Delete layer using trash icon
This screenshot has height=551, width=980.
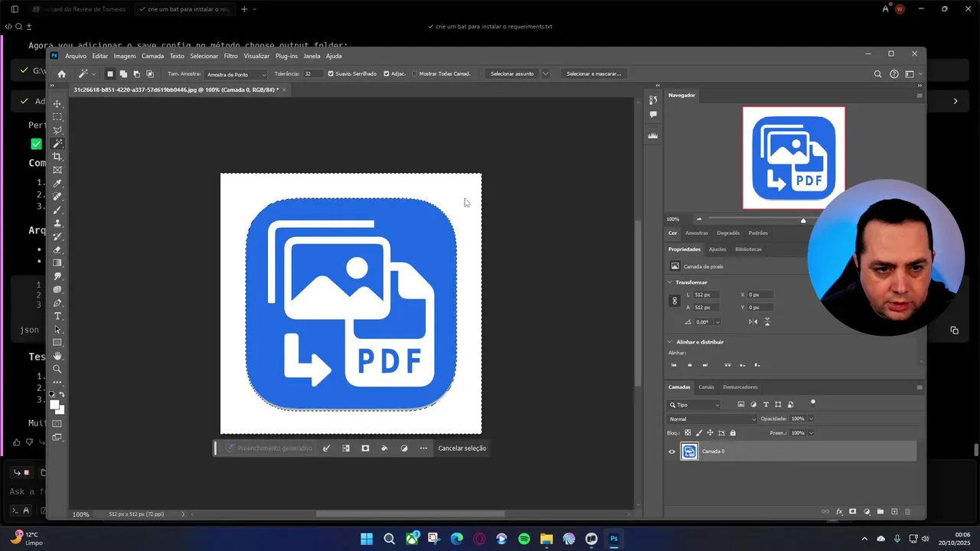pos(907,512)
